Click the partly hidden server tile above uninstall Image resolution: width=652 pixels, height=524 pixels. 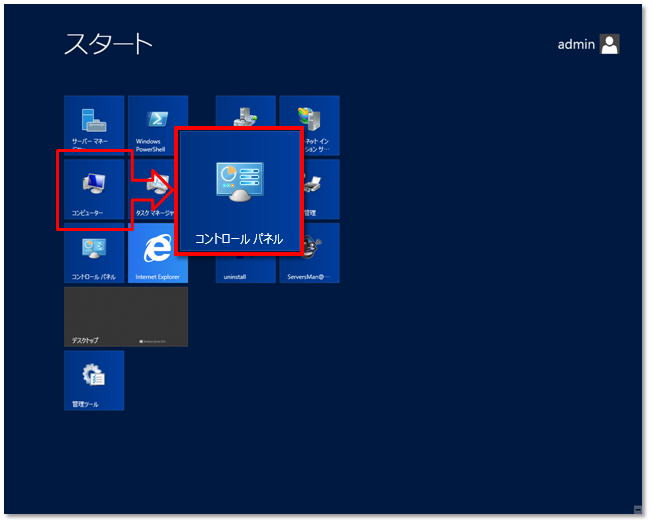245,110
